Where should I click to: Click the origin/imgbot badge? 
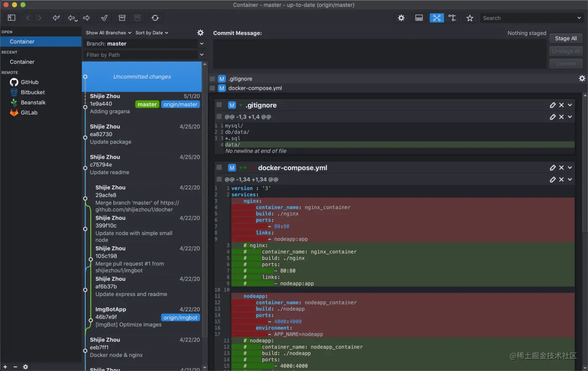click(x=181, y=318)
